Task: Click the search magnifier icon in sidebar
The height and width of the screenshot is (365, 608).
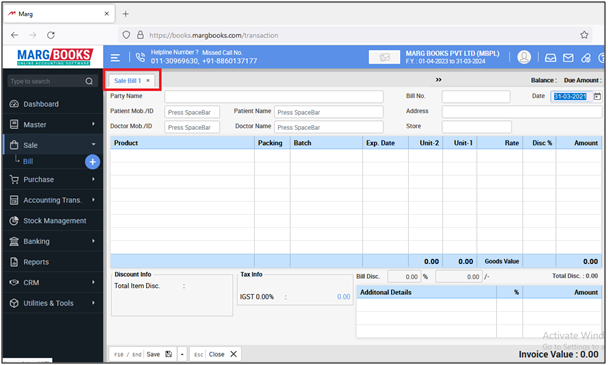Action: tap(89, 81)
